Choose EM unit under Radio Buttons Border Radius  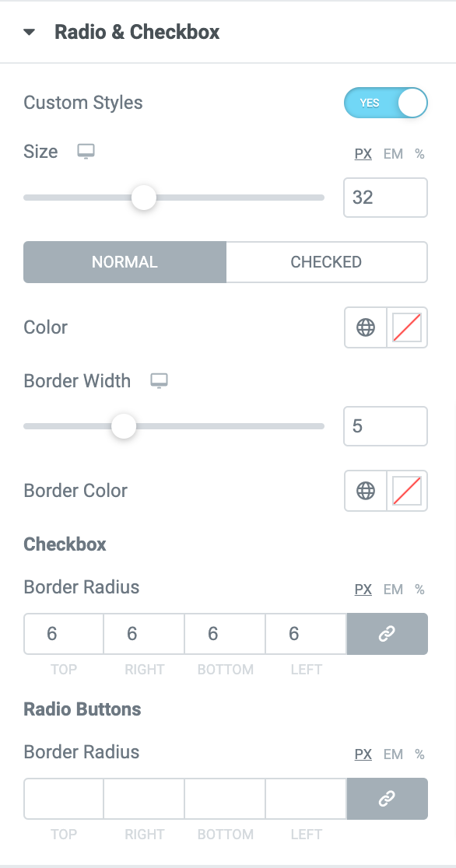391,754
